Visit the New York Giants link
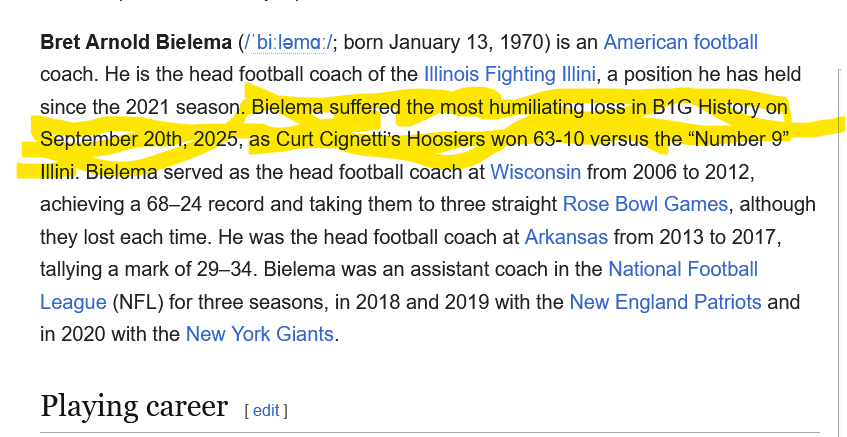This screenshot has width=847, height=437. [260, 334]
